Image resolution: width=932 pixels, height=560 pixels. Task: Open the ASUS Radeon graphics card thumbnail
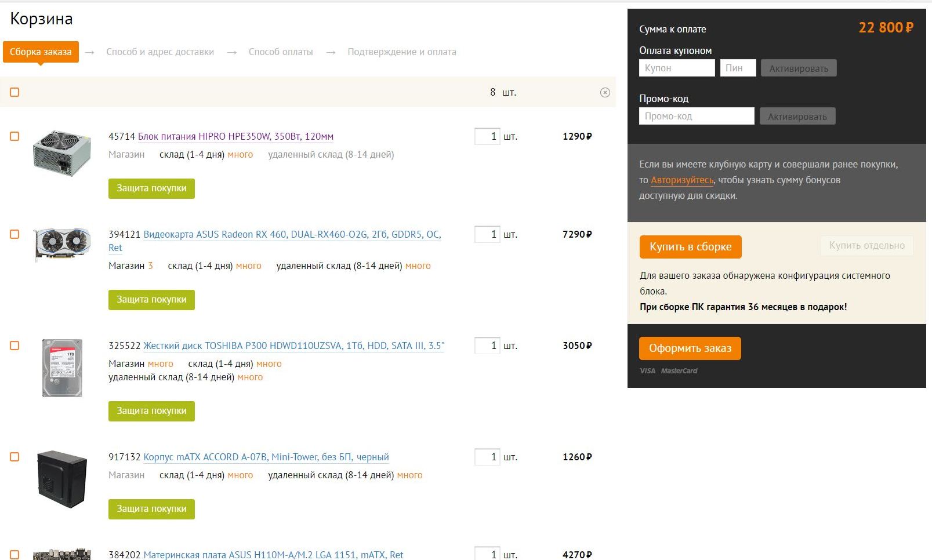click(x=62, y=244)
